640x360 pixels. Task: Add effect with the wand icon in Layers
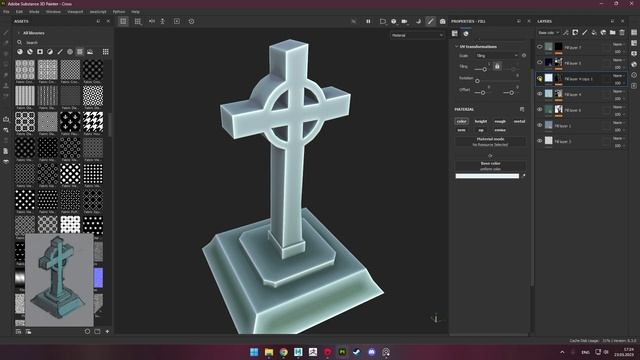[566, 33]
